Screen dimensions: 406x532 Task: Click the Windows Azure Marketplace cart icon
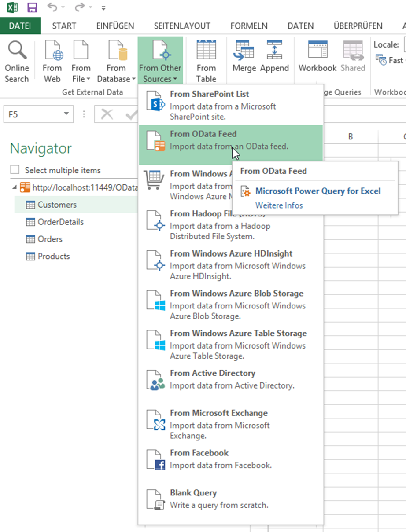pyautogui.click(x=155, y=180)
